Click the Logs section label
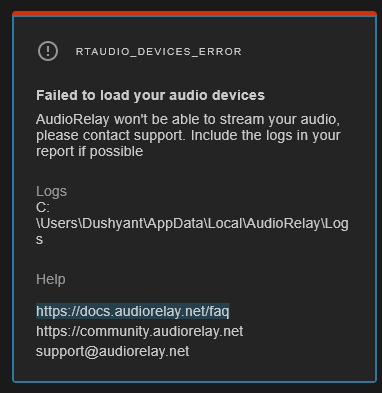Screen dimensions: 382x393 click(x=51, y=192)
